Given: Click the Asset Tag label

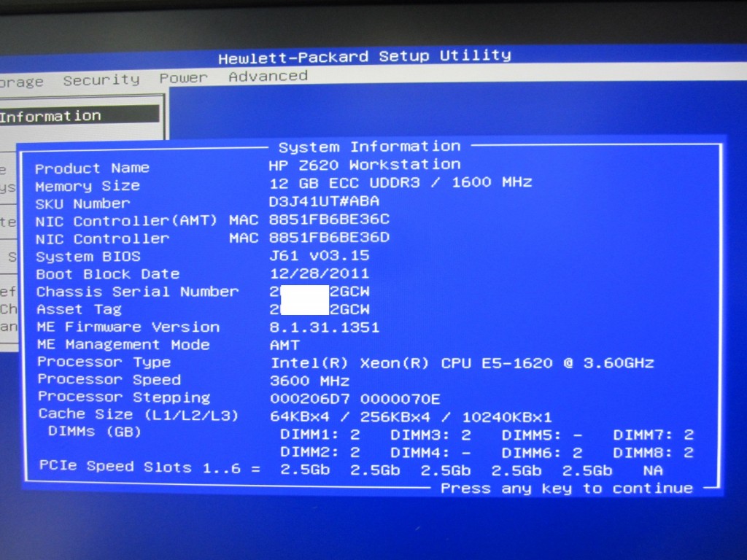Looking at the screenshot, I should click(x=79, y=309).
